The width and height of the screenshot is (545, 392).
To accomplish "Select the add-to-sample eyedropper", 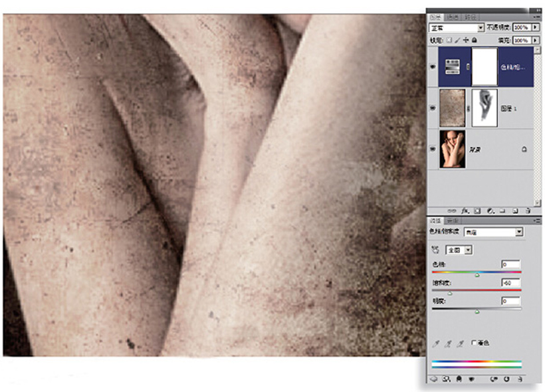I will 448,343.
